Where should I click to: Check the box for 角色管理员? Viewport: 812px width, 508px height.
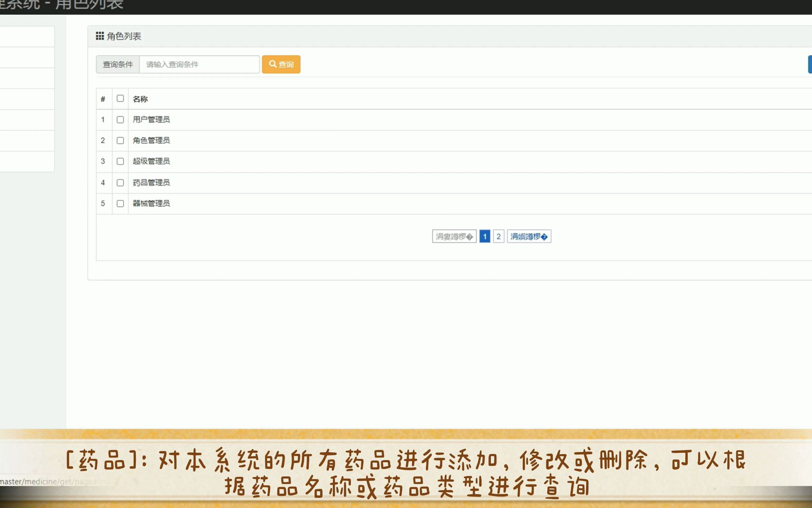click(120, 140)
